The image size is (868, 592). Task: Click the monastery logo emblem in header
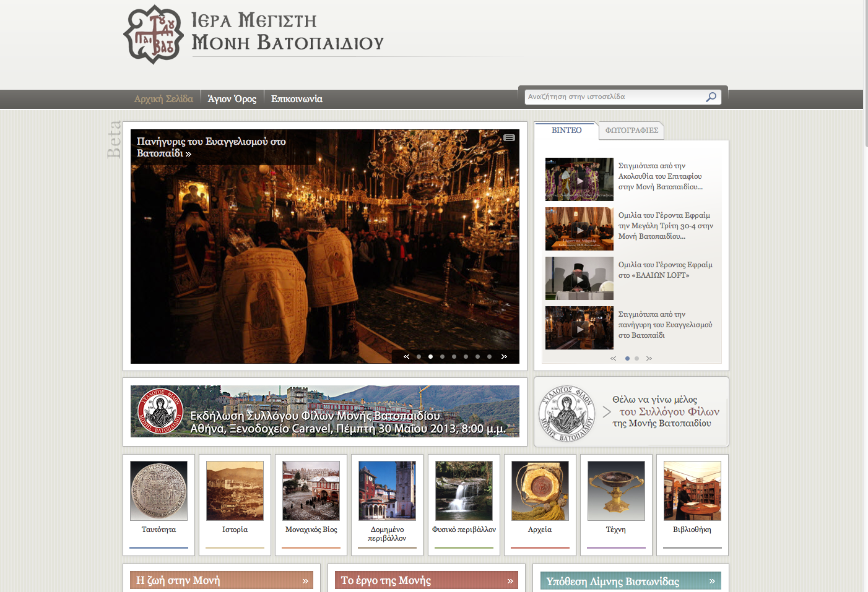point(153,35)
